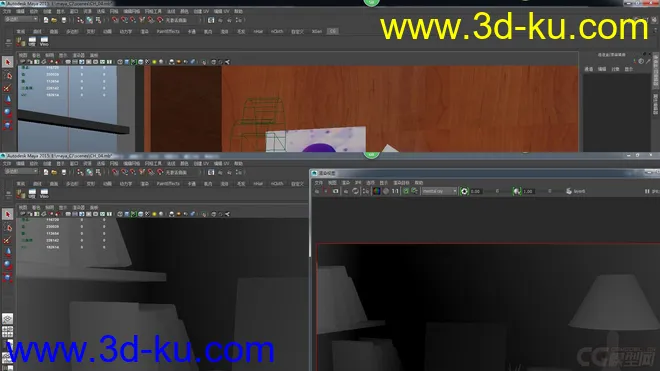Toggle the RGB channels display in Render View
The image size is (660, 371).
[x=376, y=191]
